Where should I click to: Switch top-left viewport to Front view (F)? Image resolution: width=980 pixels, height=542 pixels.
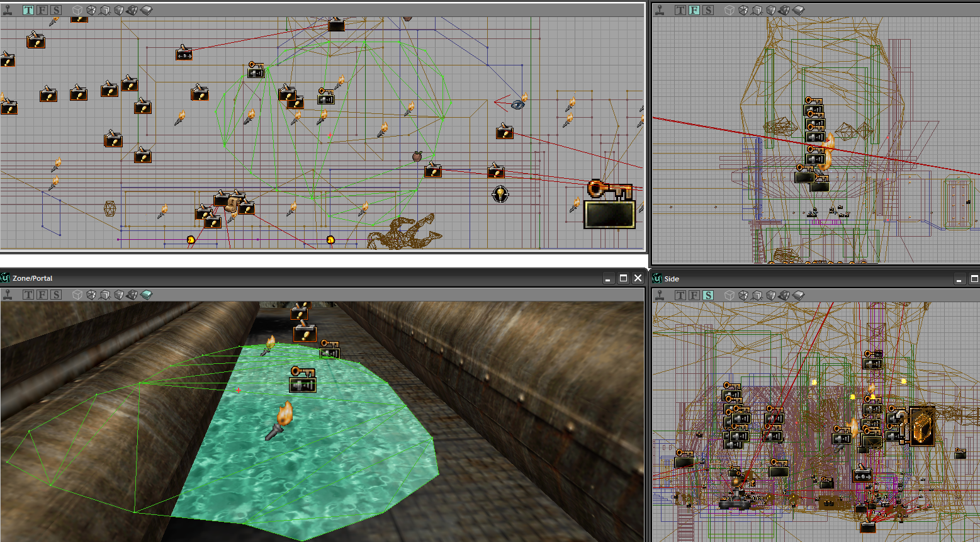(x=42, y=10)
